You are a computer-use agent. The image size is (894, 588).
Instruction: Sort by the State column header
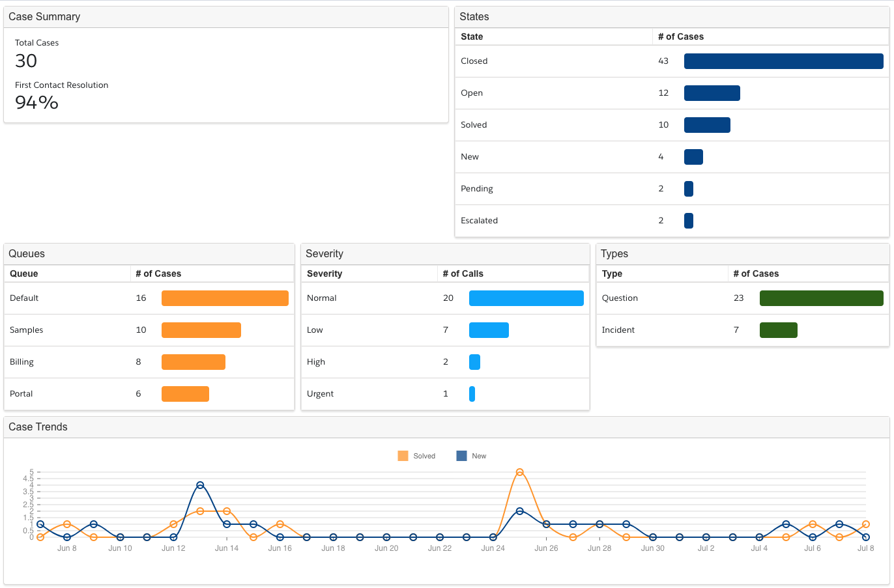click(x=472, y=36)
